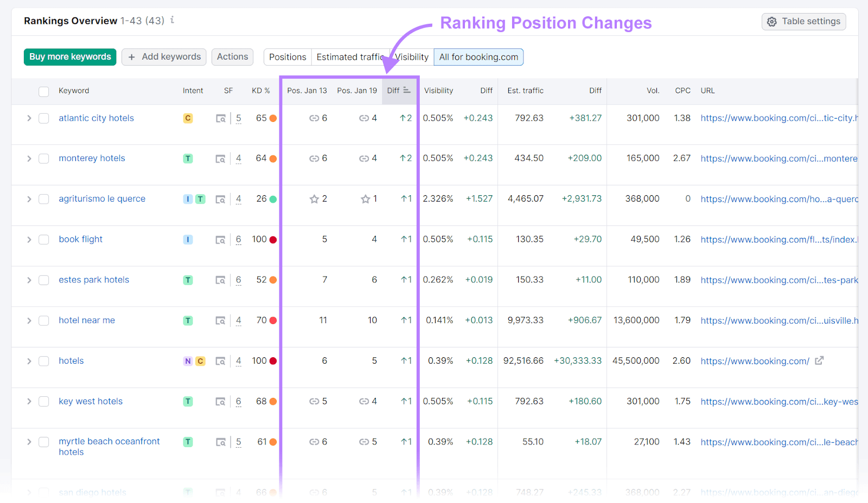Select the checkbox for book flight row

point(43,239)
